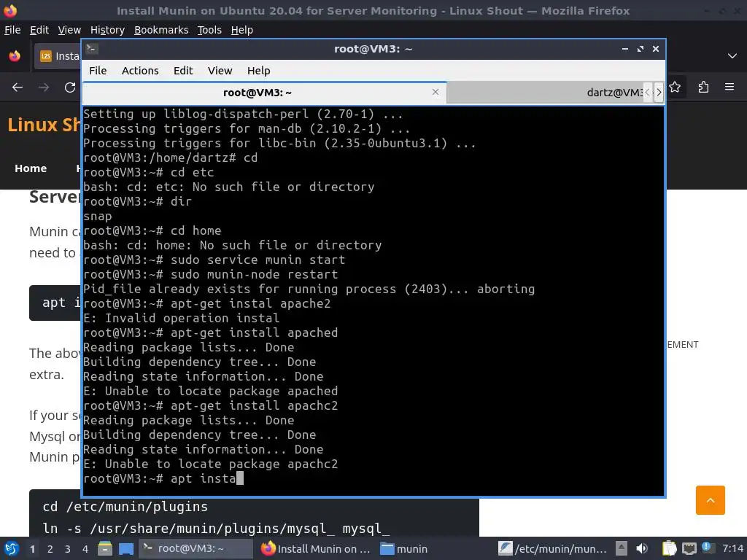Click the 'E: Invalid operation instal' line
Screen dimensions: 747x560
(182, 318)
